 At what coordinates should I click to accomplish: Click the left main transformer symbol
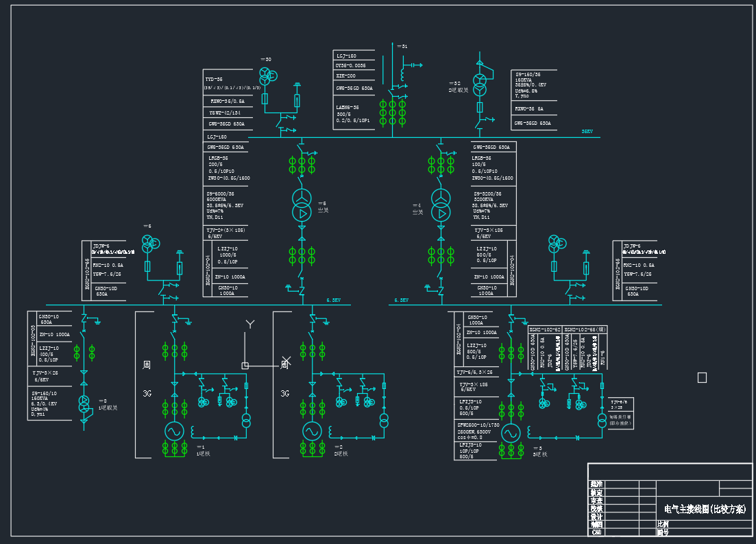tap(301, 205)
